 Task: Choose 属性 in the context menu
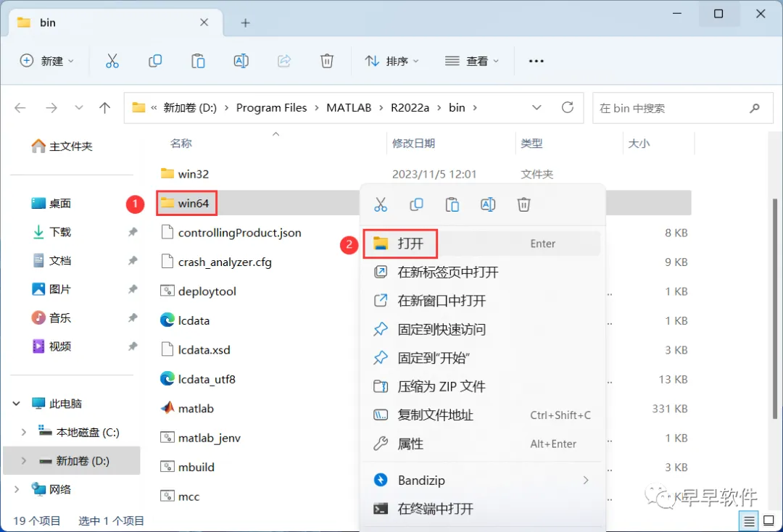click(x=482, y=444)
